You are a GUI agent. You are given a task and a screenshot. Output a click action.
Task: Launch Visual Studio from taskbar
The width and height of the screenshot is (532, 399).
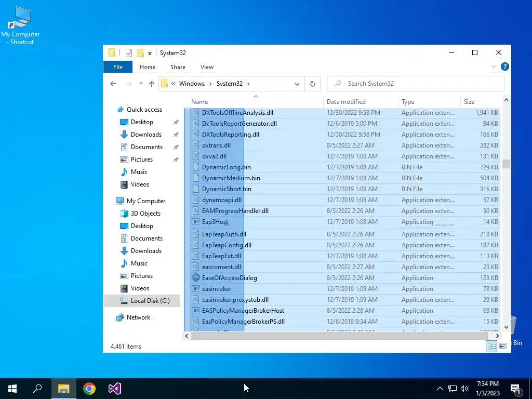coord(115,389)
